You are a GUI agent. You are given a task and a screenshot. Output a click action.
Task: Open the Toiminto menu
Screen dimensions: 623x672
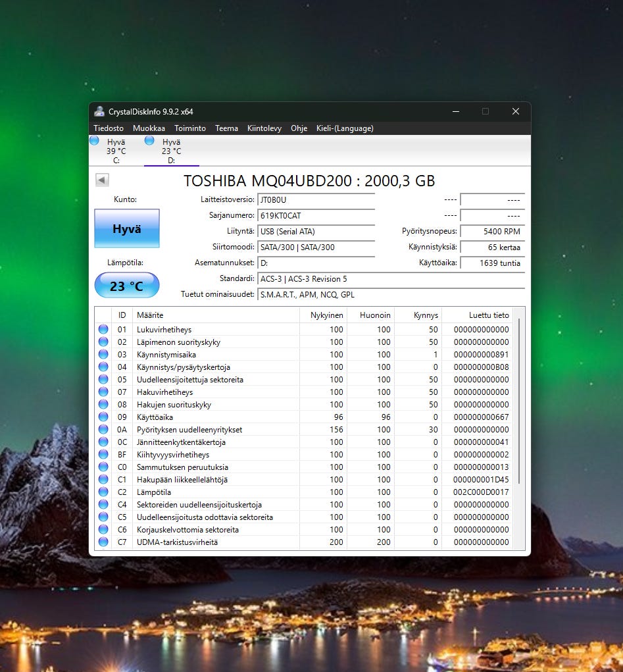(x=190, y=128)
